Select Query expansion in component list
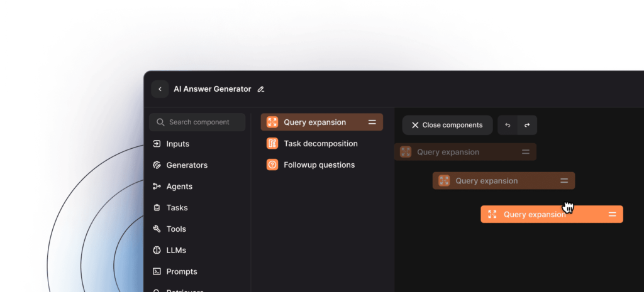Screen dimensions: 644x292 (x=322, y=122)
